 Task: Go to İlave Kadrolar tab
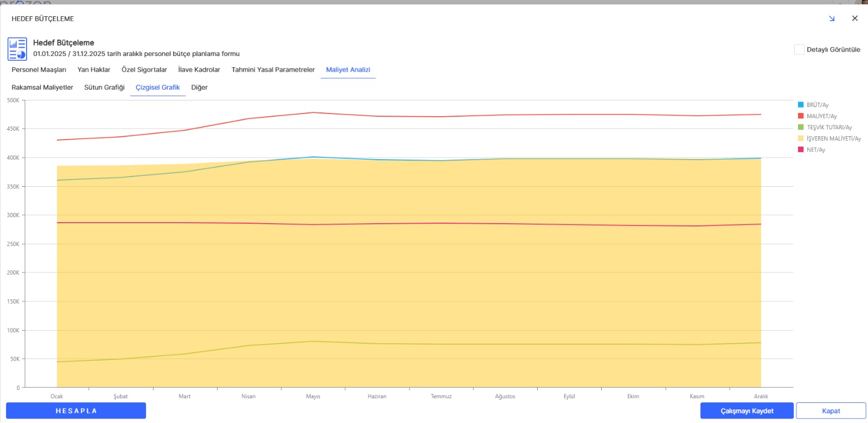pos(199,70)
